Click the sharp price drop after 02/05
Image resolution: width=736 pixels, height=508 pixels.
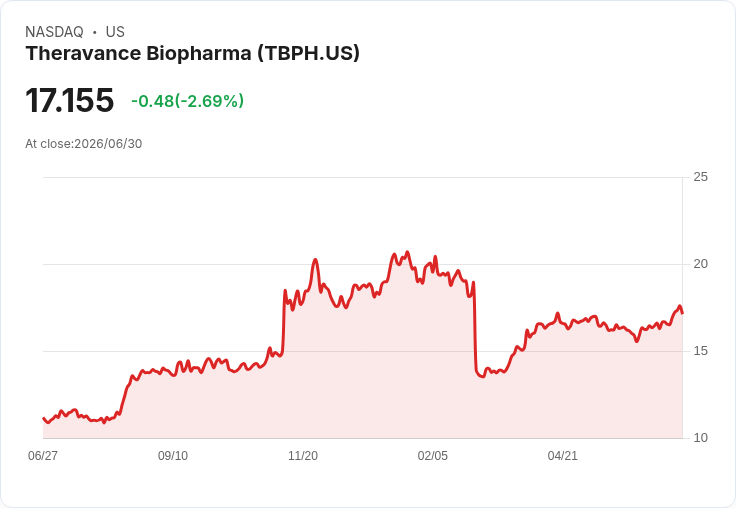coord(475,329)
